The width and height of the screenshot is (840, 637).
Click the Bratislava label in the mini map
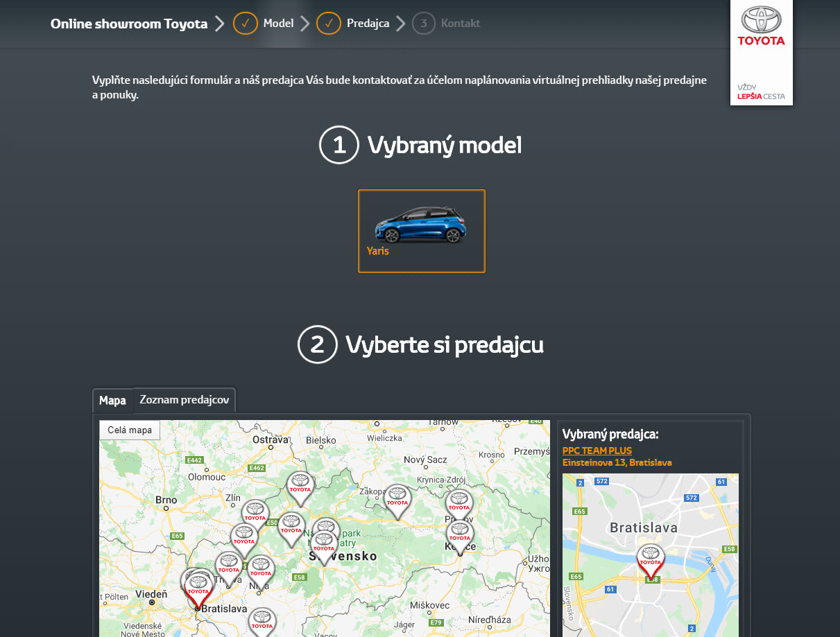(644, 527)
